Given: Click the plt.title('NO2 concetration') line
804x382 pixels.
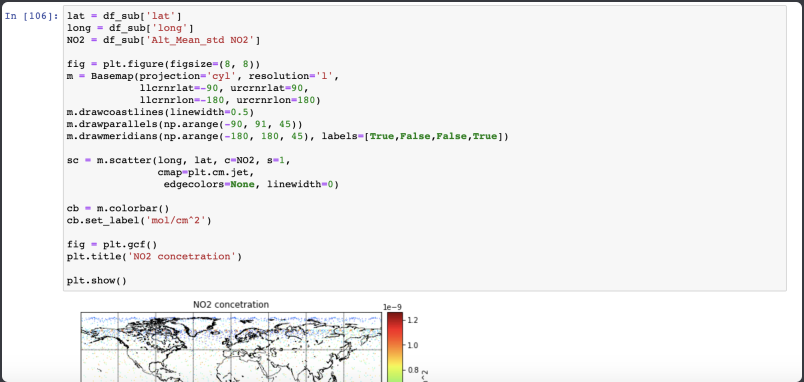Looking at the screenshot, I should pyautogui.click(x=154, y=256).
